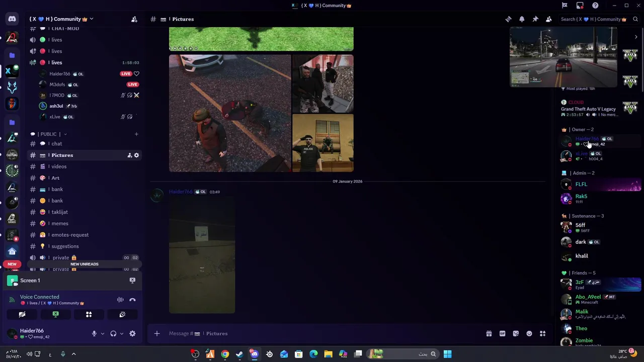The image size is (644, 362).
Task: Open noise suppression waveform icon
Action: 120,300
